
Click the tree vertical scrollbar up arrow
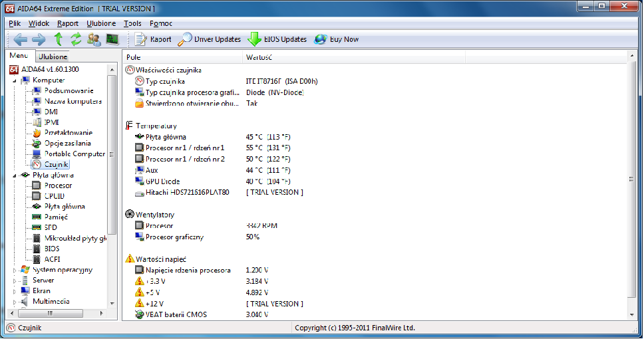[x=112, y=70]
